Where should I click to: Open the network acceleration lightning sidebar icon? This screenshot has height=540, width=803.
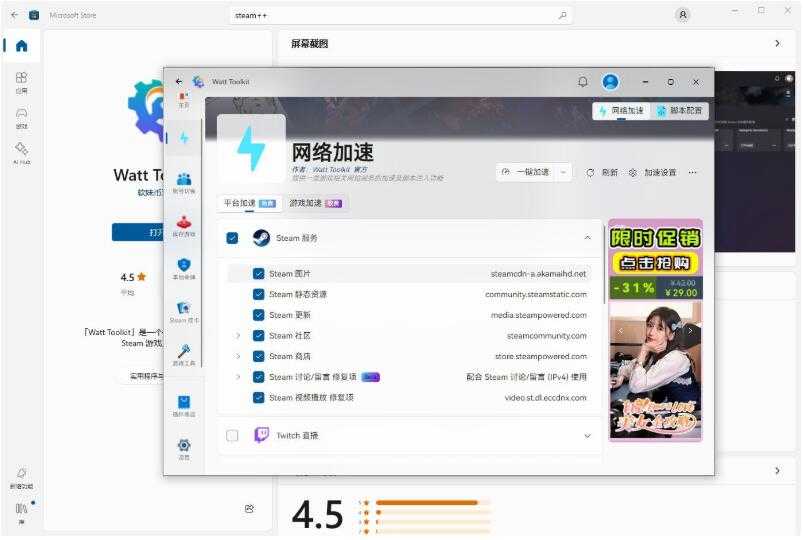(x=184, y=137)
